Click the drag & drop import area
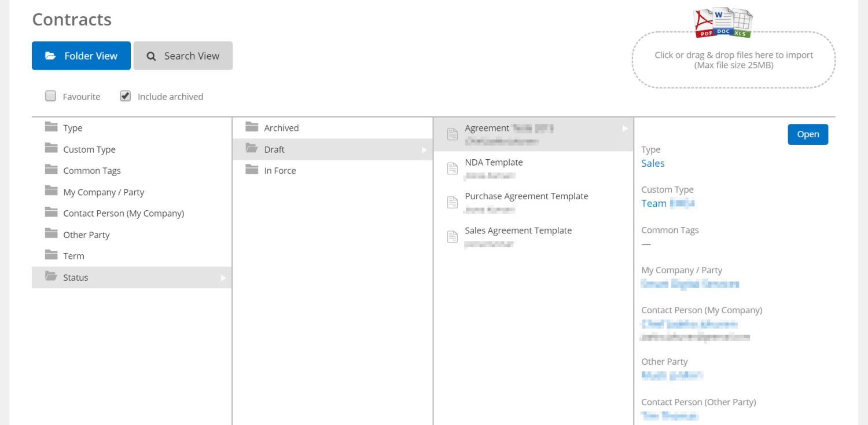 [x=733, y=60]
